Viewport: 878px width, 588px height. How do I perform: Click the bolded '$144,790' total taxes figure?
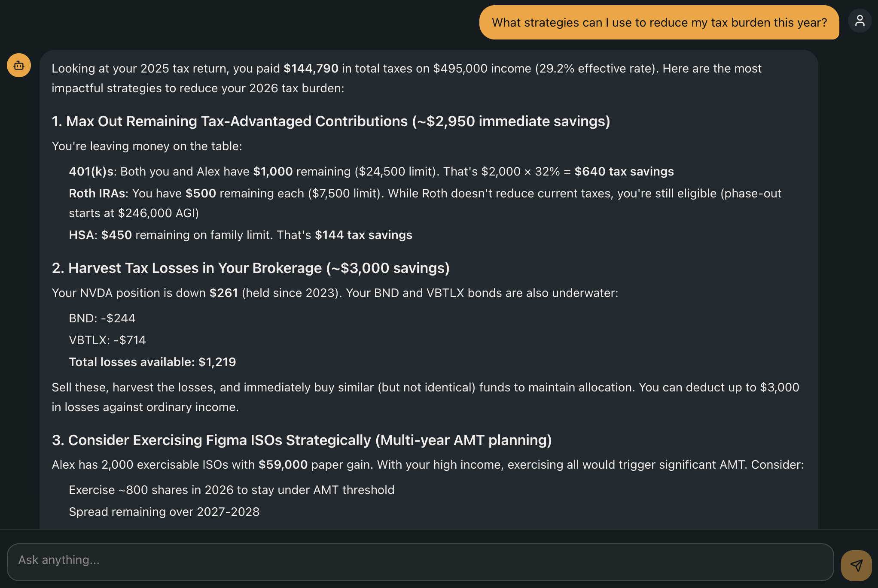tap(310, 68)
